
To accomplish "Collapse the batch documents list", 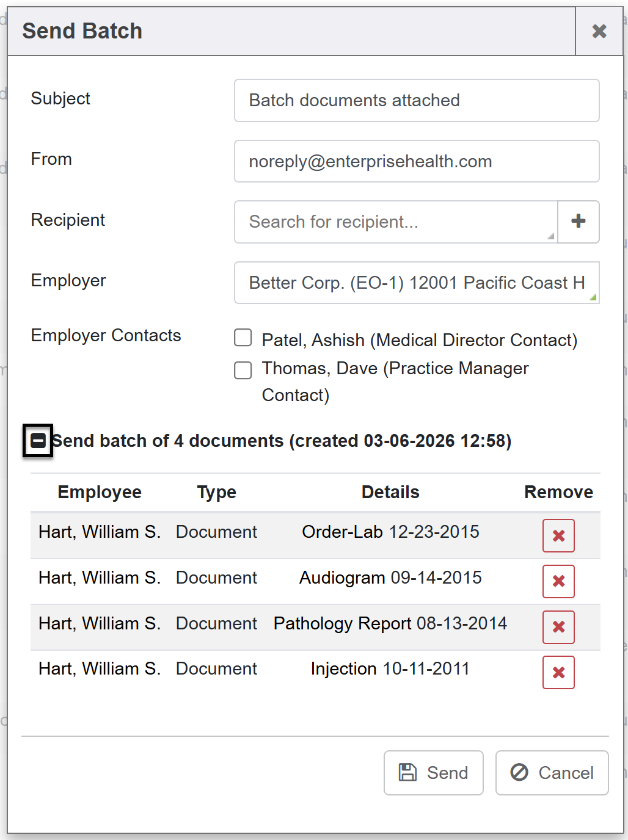I will 38,440.
